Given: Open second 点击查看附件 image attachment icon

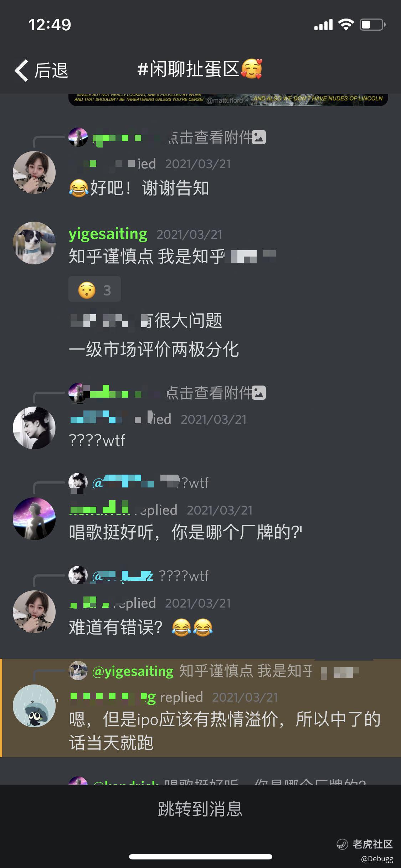Looking at the screenshot, I should pyautogui.click(x=259, y=393).
